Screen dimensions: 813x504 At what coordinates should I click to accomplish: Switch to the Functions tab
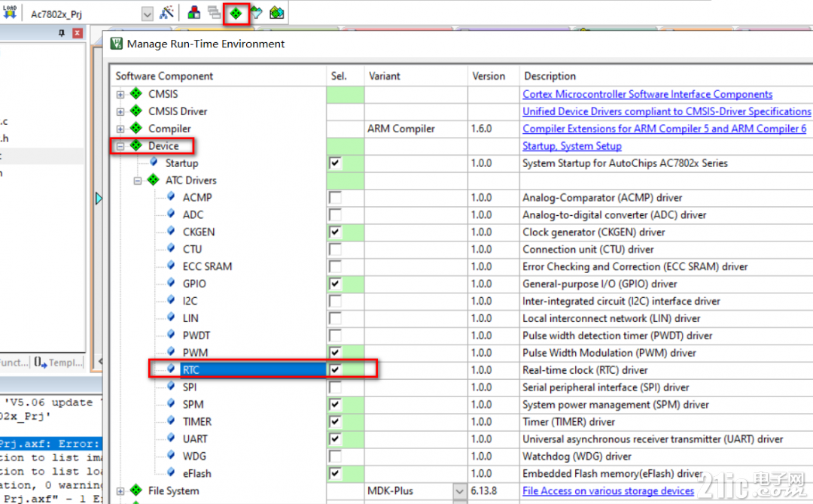pyautogui.click(x=14, y=362)
